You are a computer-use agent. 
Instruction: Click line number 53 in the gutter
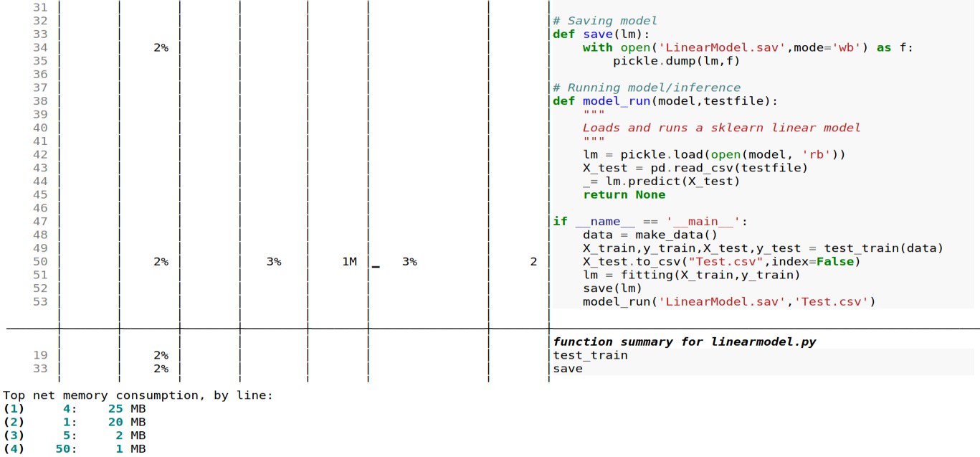40,302
